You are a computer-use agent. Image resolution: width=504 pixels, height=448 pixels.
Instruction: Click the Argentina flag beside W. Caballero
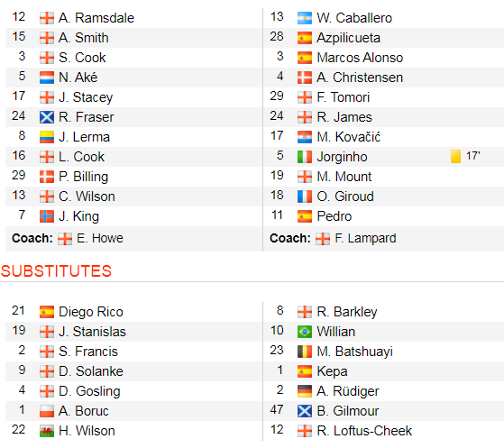(304, 18)
